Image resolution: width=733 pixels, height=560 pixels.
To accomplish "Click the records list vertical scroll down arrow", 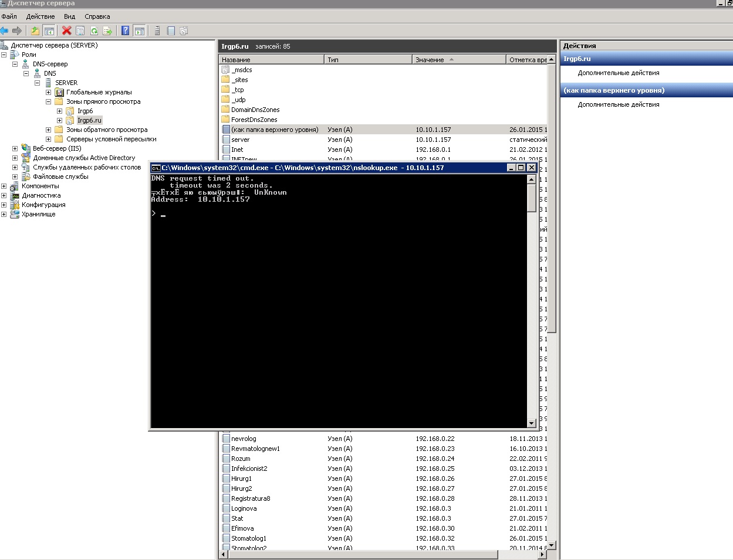I will 552,545.
